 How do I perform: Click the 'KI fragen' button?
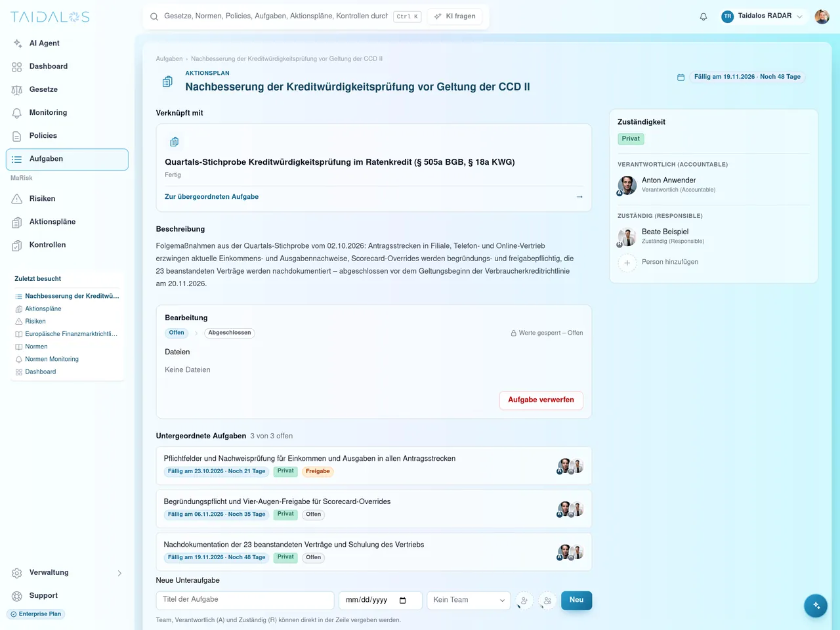(x=454, y=16)
